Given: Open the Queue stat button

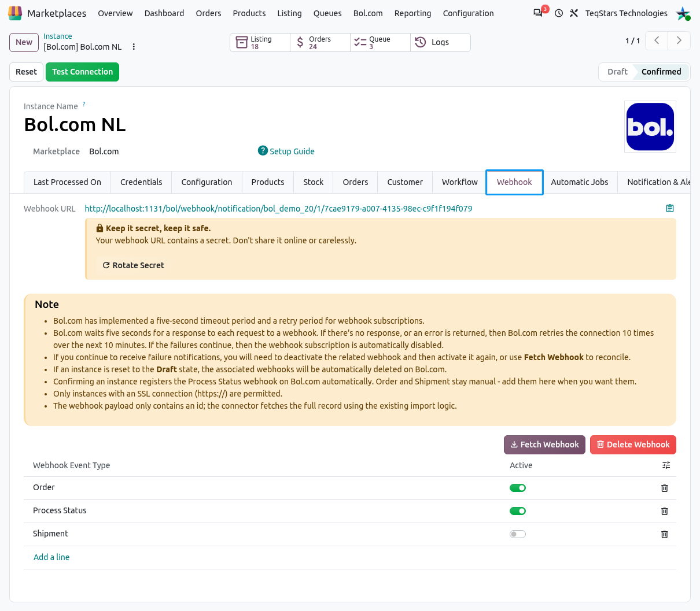Looking at the screenshot, I should 381,42.
